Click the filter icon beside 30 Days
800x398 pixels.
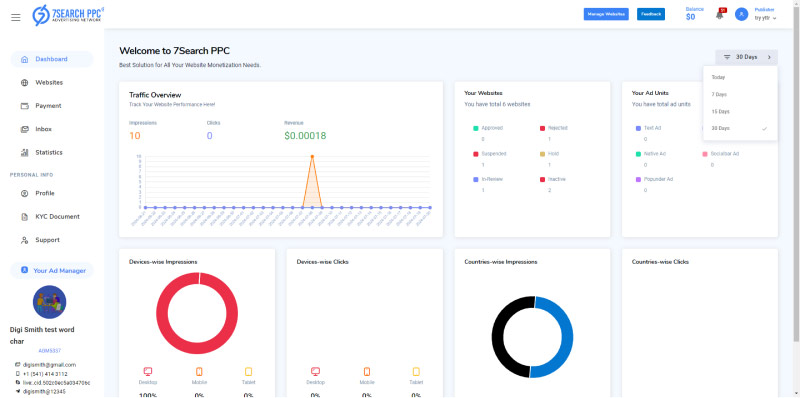[727, 57]
